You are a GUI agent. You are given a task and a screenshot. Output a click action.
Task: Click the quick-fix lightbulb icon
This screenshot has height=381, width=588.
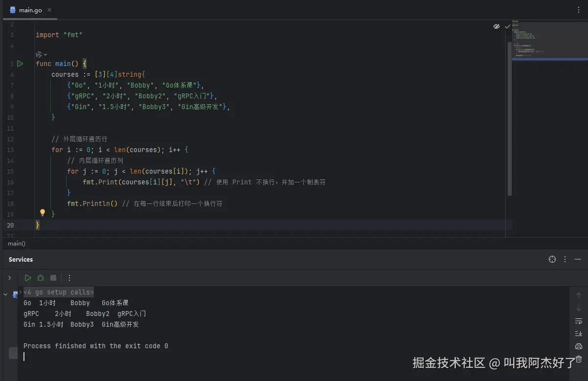pos(43,213)
